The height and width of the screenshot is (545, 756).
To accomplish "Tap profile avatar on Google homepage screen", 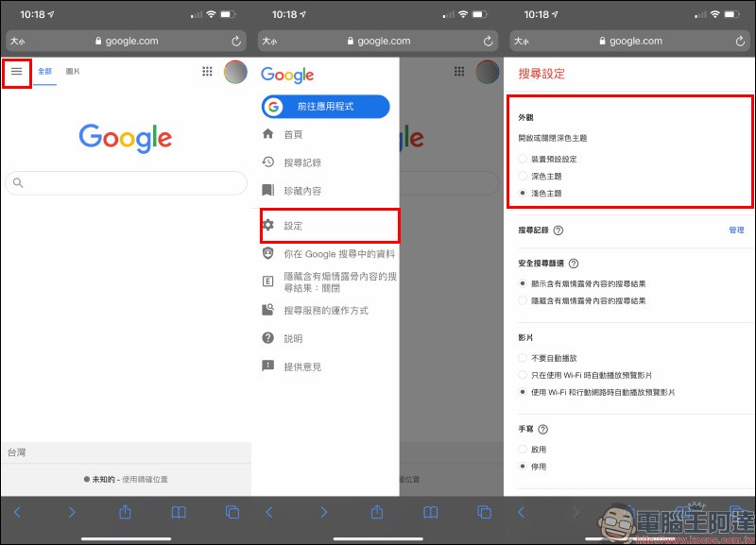I will 235,73.
